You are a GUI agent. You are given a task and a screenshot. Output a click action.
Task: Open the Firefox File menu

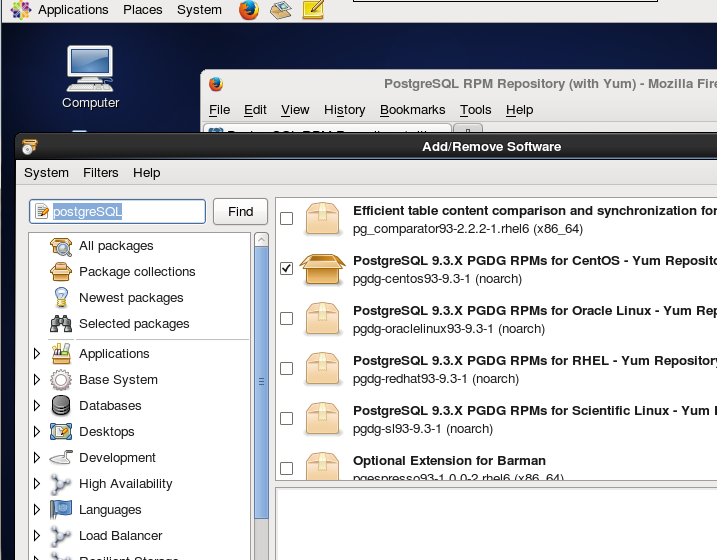[x=219, y=110]
